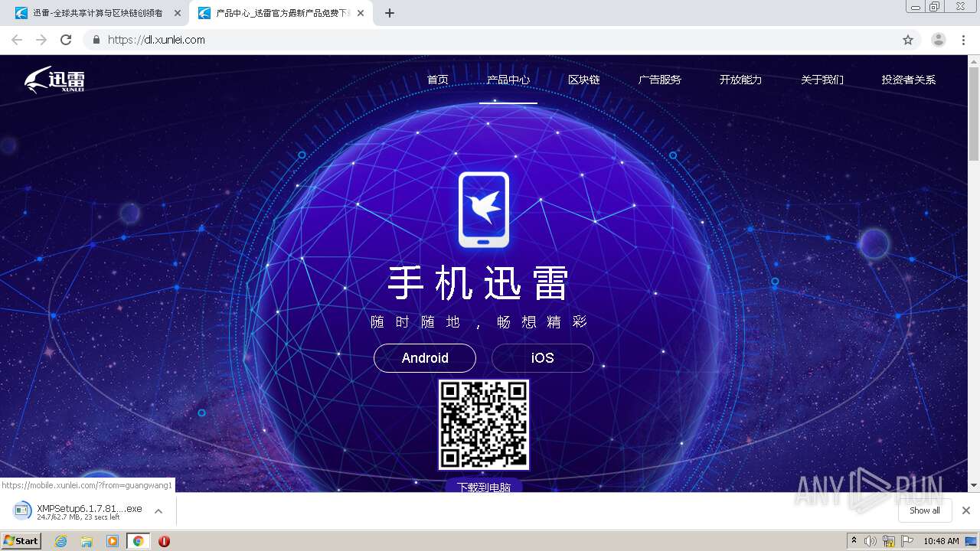Go back with the browser back arrow

pos(17,40)
